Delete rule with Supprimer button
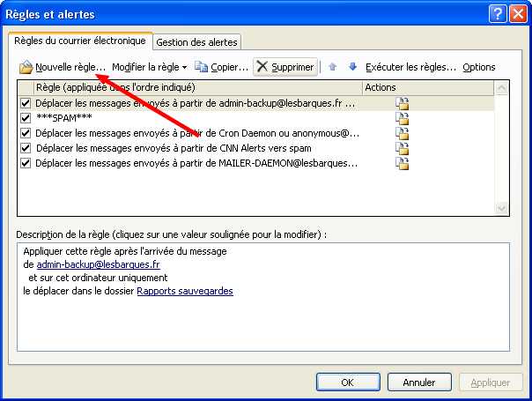532x401 pixels. point(284,67)
